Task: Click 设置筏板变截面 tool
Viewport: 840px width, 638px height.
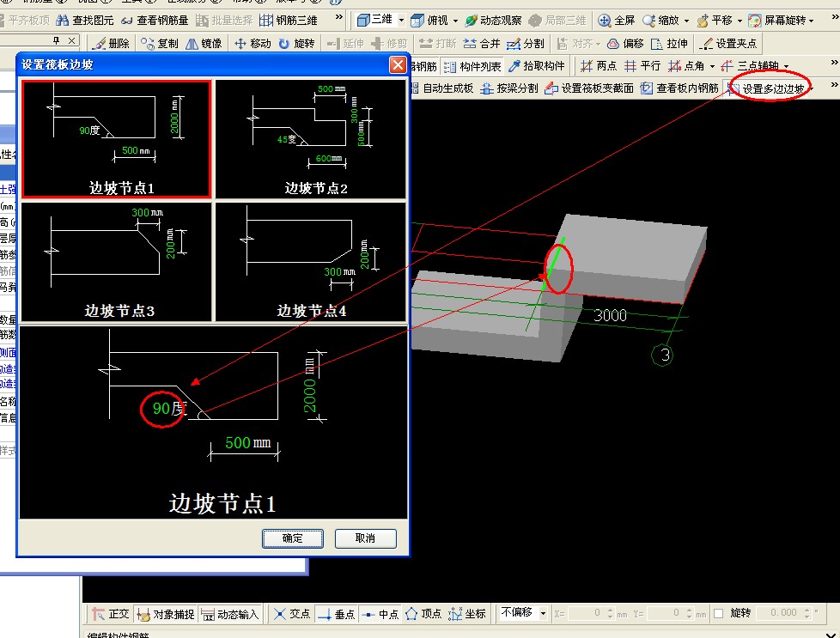Action: click(589, 88)
